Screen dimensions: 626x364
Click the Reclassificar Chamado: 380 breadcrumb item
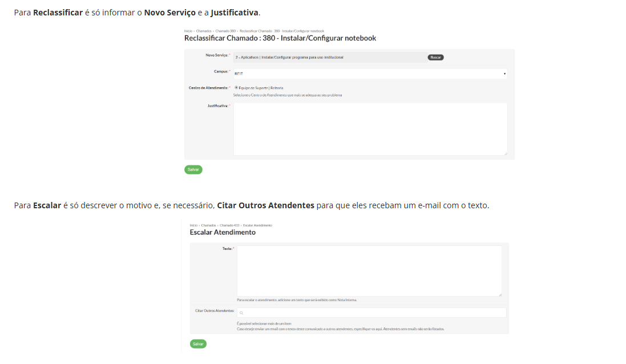281,31
